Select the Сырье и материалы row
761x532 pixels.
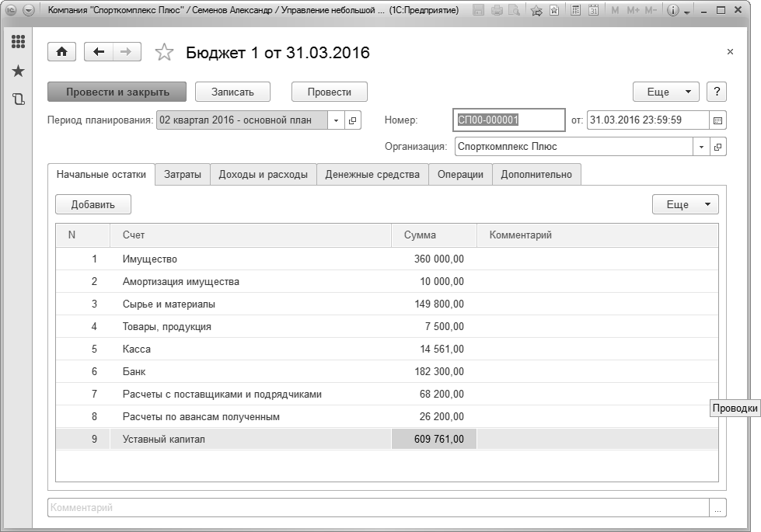pos(387,304)
